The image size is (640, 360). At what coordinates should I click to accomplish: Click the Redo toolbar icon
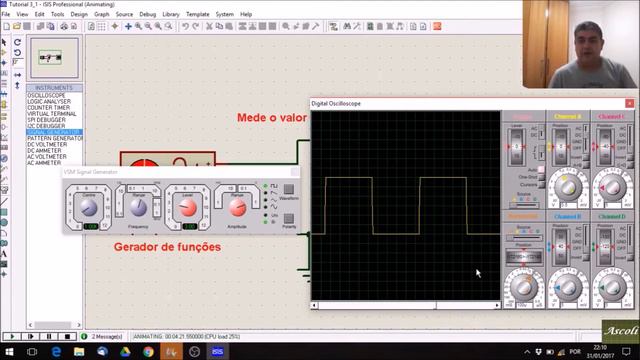[196, 27]
